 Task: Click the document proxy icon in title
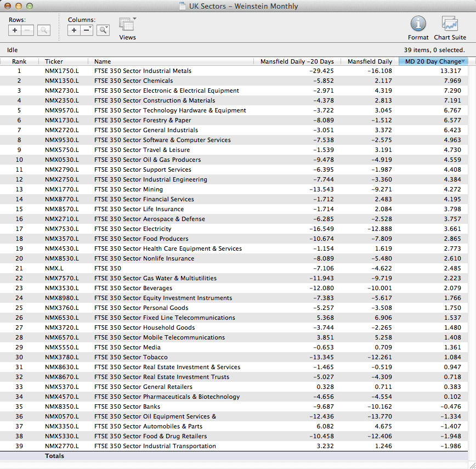[x=183, y=7]
